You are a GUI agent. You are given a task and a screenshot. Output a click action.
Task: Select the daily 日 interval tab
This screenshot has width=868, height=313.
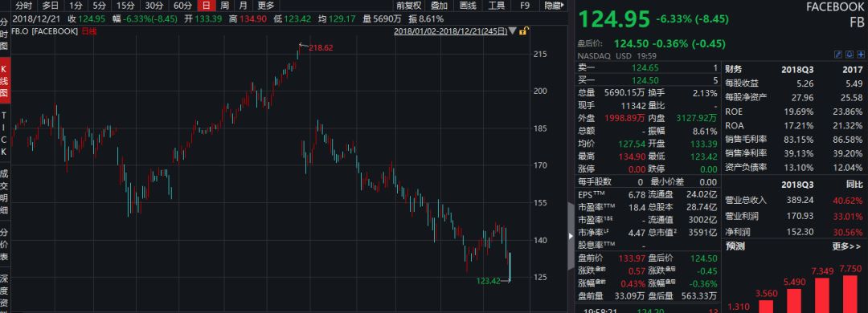[207, 6]
